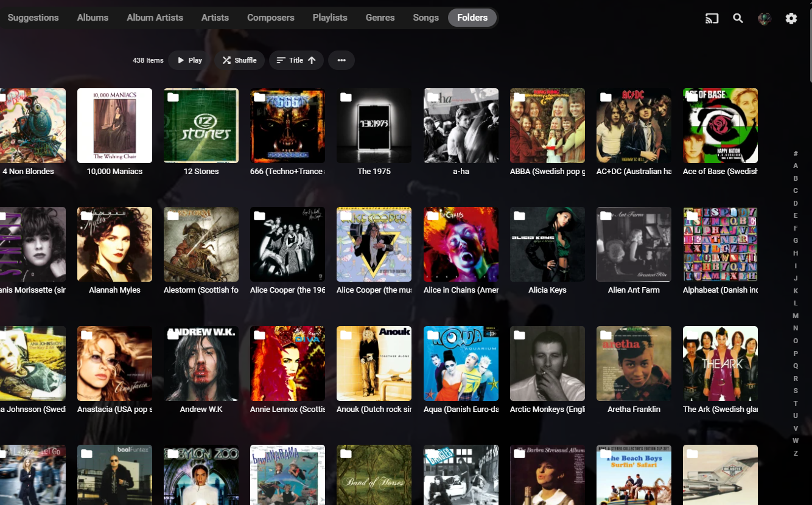Open the user avatar menu
The height and width of the screenshot is (505, 812).
765,18
